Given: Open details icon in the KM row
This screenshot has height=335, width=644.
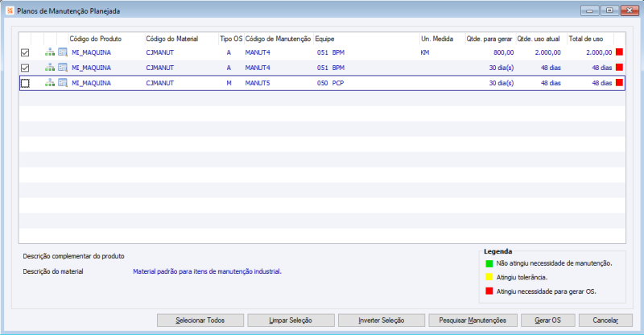Looking at the screenshot, I should [x=63, y=52].
